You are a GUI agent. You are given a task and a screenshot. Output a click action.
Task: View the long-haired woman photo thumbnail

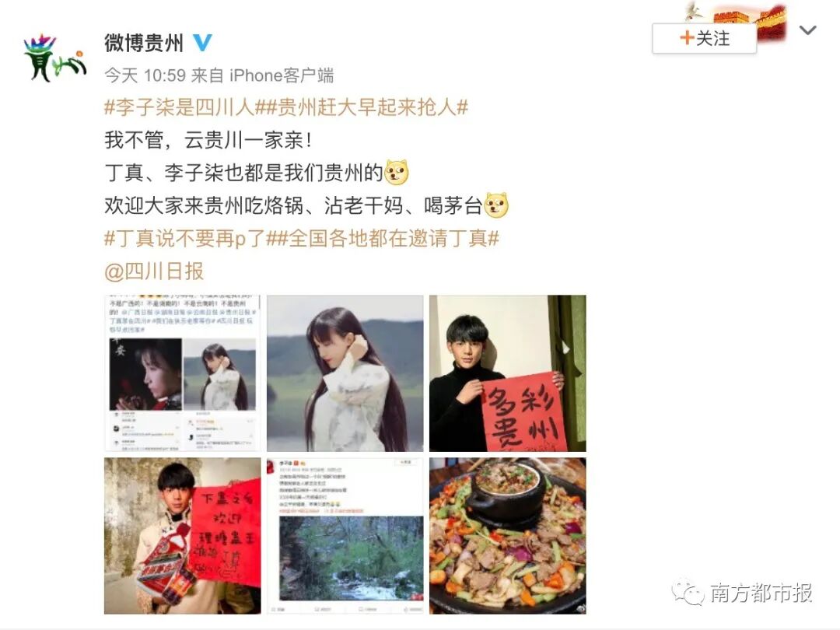click(345, 373)
